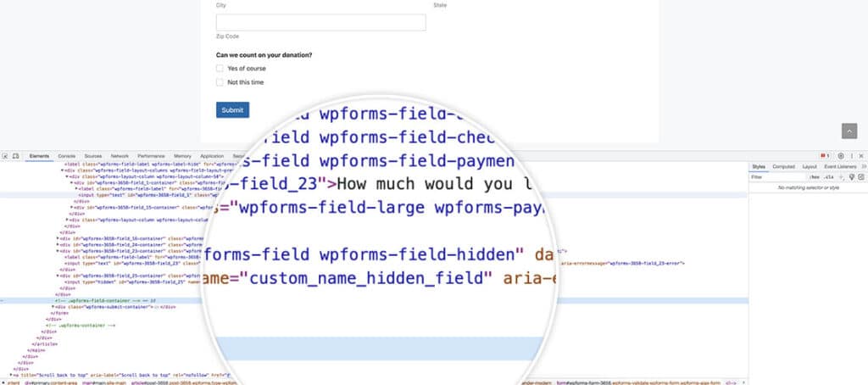The width and height of the screenshot is (868, 385).
Task: Toggle the device toolbar icon
Action: pyautogui.click(x=15, y=156)
